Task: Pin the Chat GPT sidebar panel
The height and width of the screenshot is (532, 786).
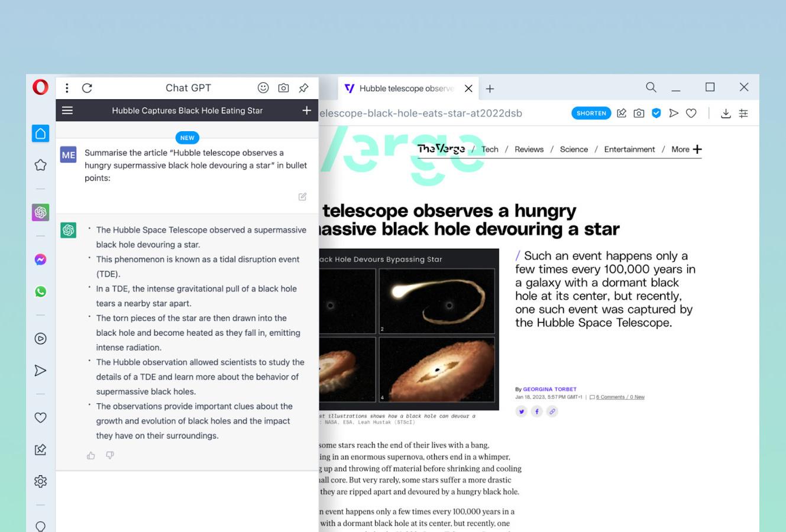Action: click(x=303, y=88)
